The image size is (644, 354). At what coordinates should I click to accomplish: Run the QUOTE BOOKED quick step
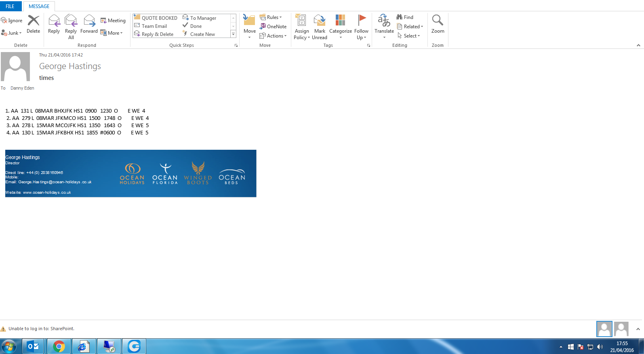(x=156, y=18)
